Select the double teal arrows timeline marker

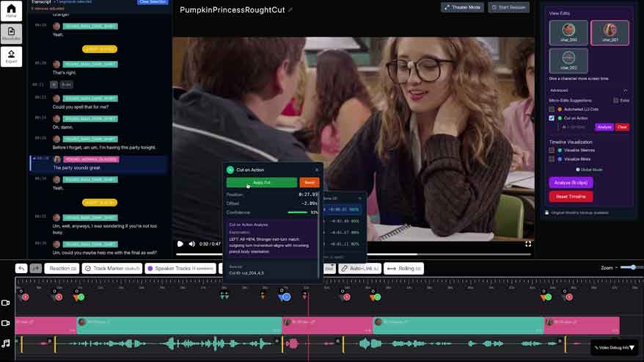[224, 295]
